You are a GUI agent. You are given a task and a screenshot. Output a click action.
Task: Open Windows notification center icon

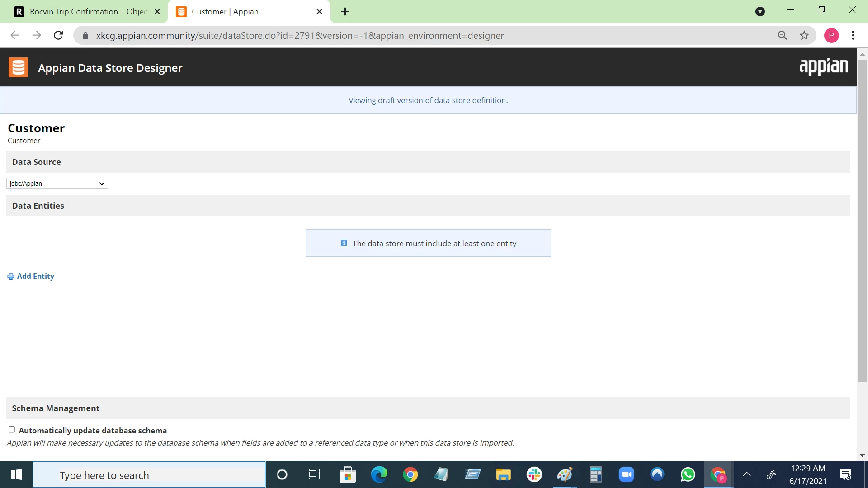point(845,474)
